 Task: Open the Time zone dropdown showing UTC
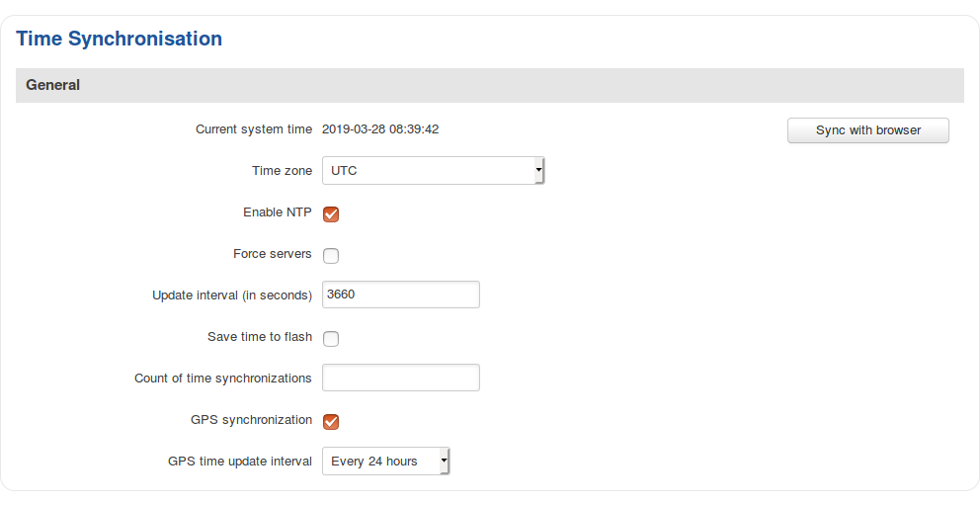coord(433,171)
